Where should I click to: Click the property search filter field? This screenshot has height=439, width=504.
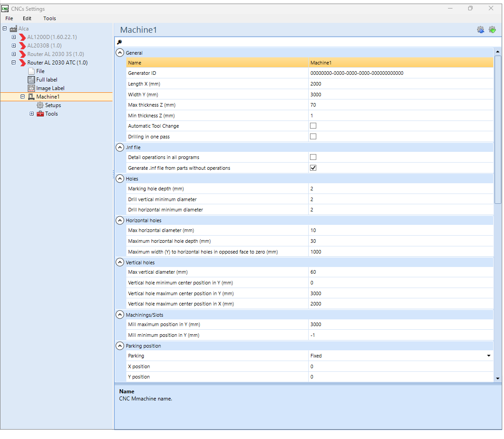pos(308,42)
